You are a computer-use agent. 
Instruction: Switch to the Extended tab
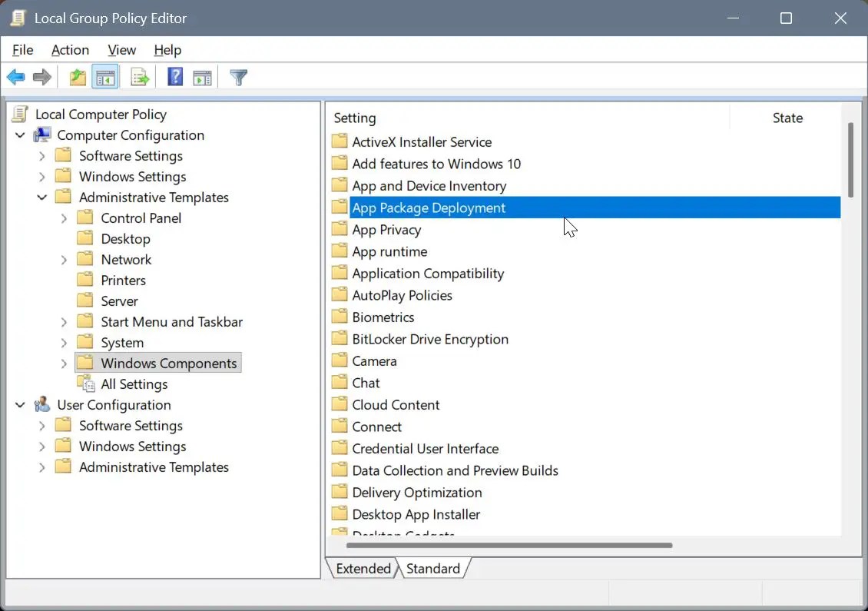tap(363, 569)
